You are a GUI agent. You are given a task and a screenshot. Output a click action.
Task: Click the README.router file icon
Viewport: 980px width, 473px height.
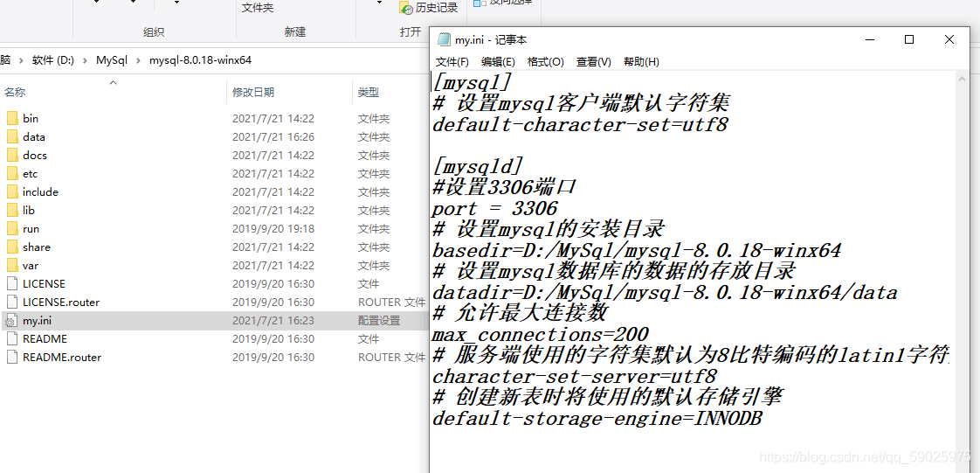12,357
